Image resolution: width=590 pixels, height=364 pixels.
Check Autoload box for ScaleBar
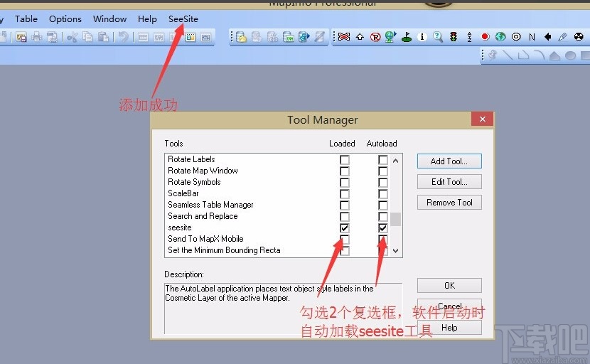pos(382,194)
